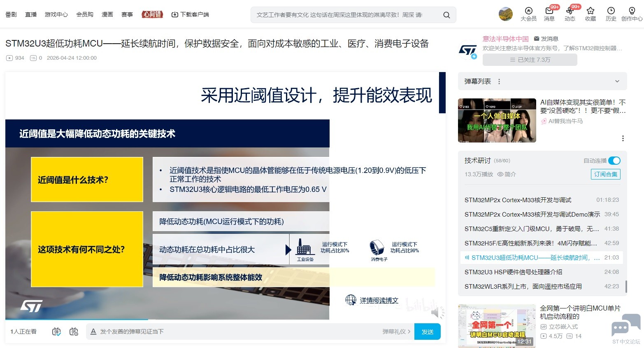Expand the 弹幕礼仪 arrow
The image size is (644, 348).
point(409,332)
